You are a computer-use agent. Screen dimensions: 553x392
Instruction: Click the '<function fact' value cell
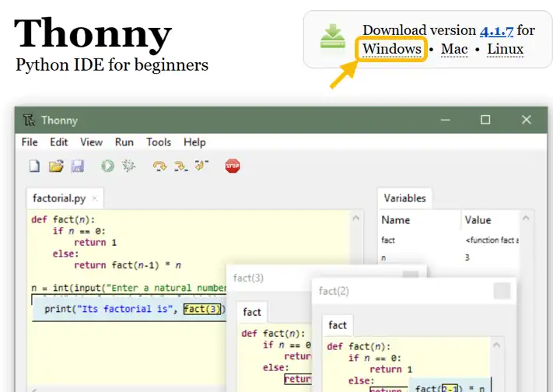coord(492,240)
